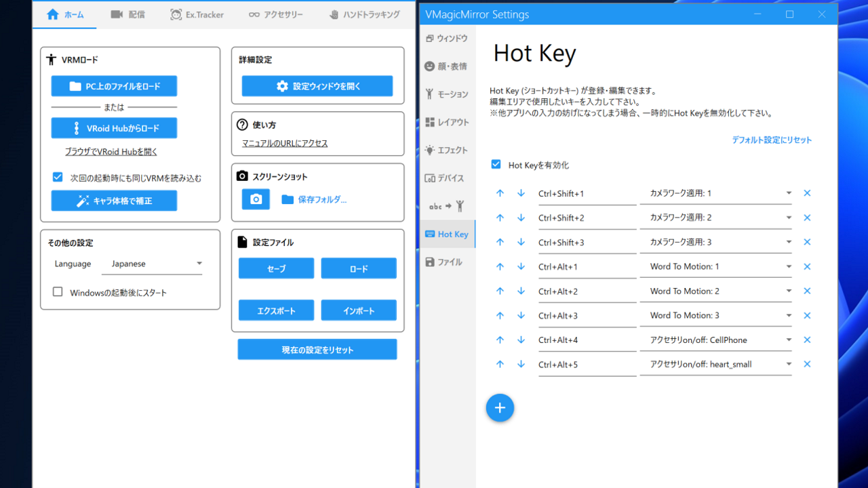Switch to the ハンドトラッキング tab
The image size is (868, 488).
(x=363, y=14)
